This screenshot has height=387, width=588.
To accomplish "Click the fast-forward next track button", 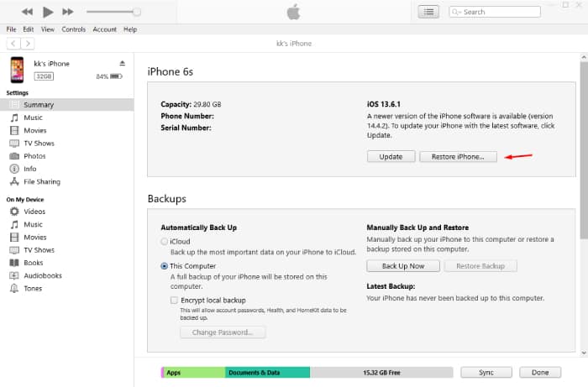I will (x=68, y=12).
